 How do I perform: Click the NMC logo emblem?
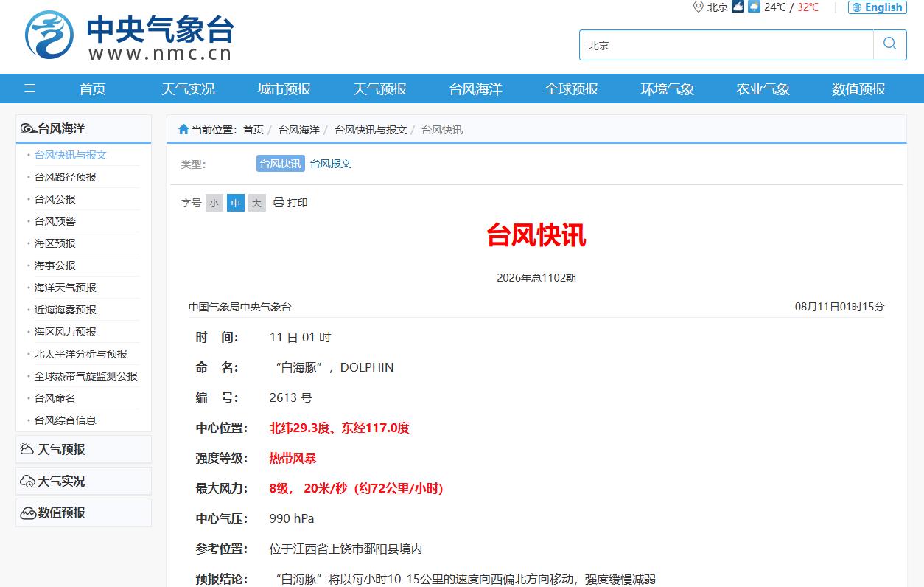(x=49, y=35)
